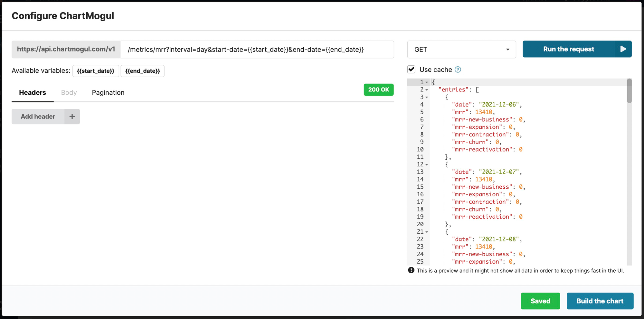Click the endpoint path input field
644x319 pixels.
click(x=257, y=49)
